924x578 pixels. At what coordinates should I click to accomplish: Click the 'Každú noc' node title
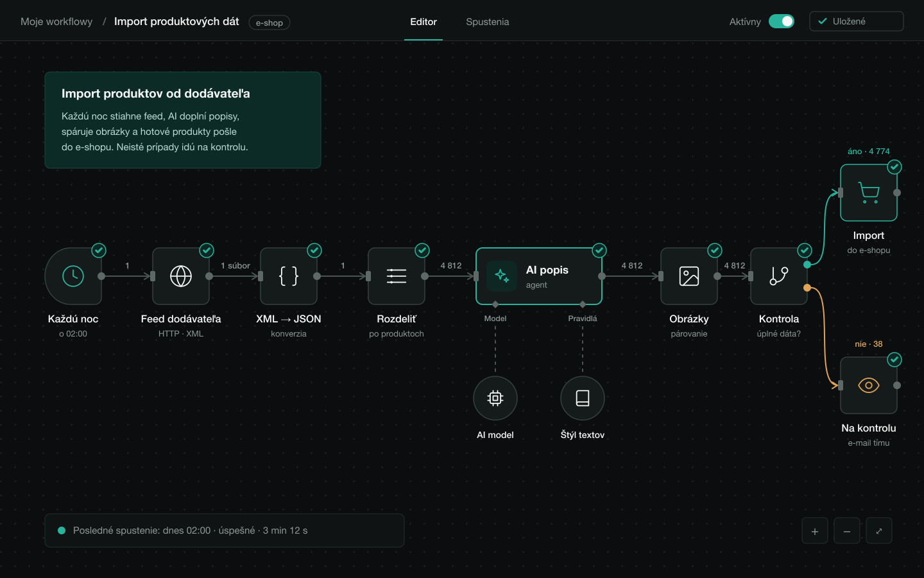click(73, 319)
